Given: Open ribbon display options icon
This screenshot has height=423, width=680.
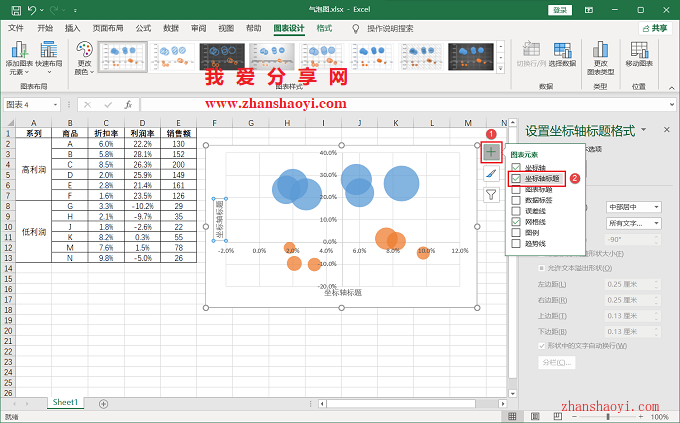Looking at the screenshot, I should (589, 10).
